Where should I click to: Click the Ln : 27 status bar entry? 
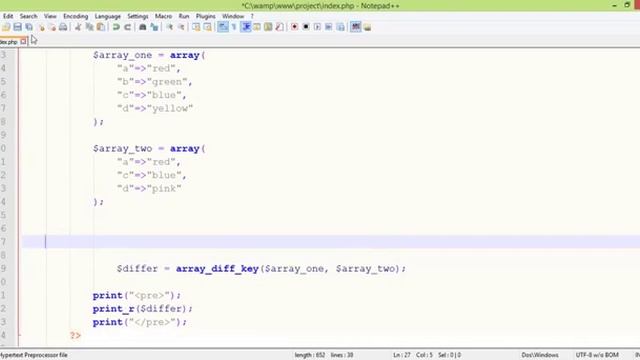402,355
